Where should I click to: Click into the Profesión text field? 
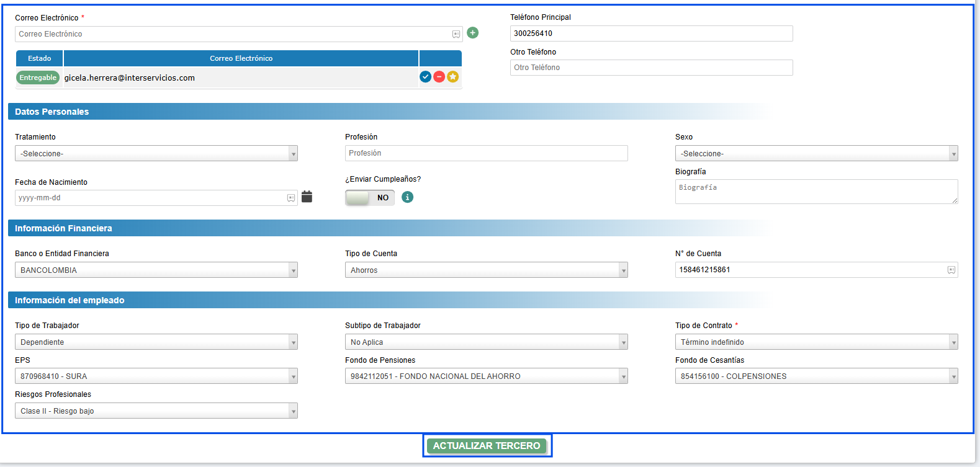click(486, 153)
